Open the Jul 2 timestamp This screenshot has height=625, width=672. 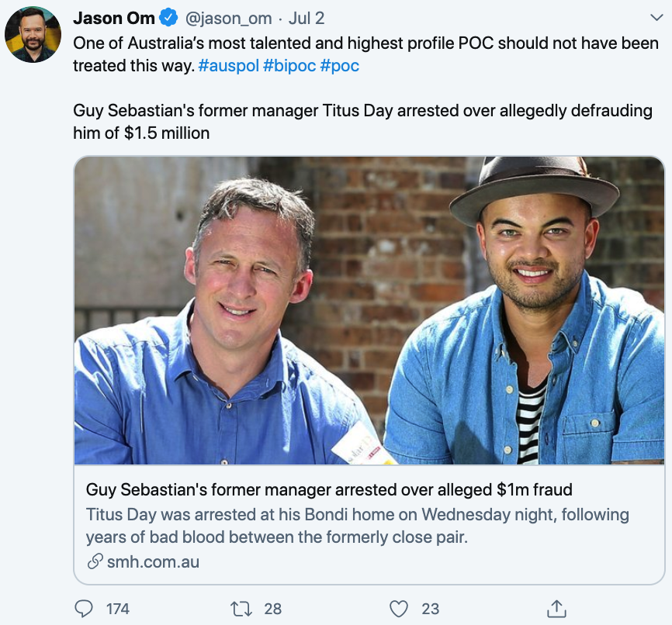tap(306, 18)
